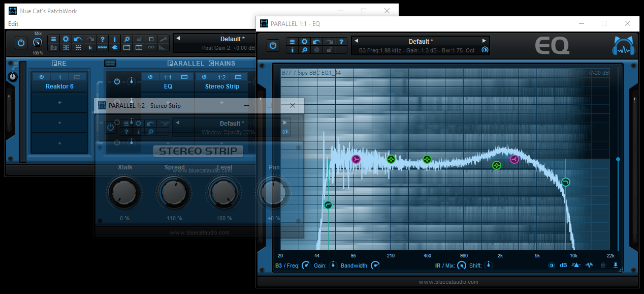Click PatchWork undo arrow icon
644x294 pixels.
[78, 39]
